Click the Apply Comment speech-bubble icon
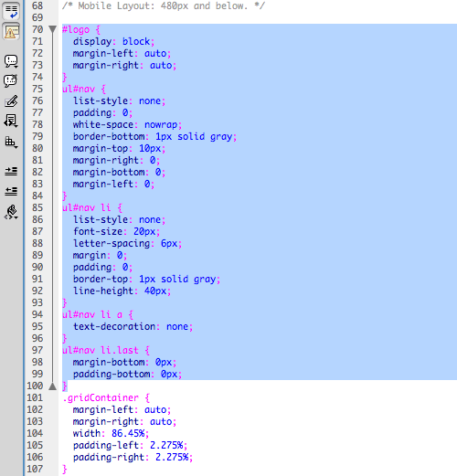 [11, 61]
